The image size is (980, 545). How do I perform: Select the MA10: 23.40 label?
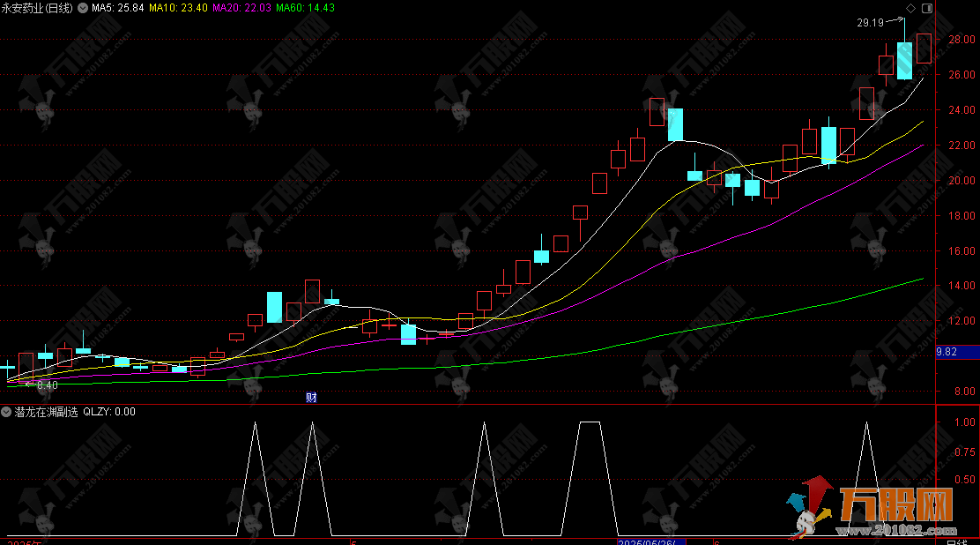(x=178, y=8)
